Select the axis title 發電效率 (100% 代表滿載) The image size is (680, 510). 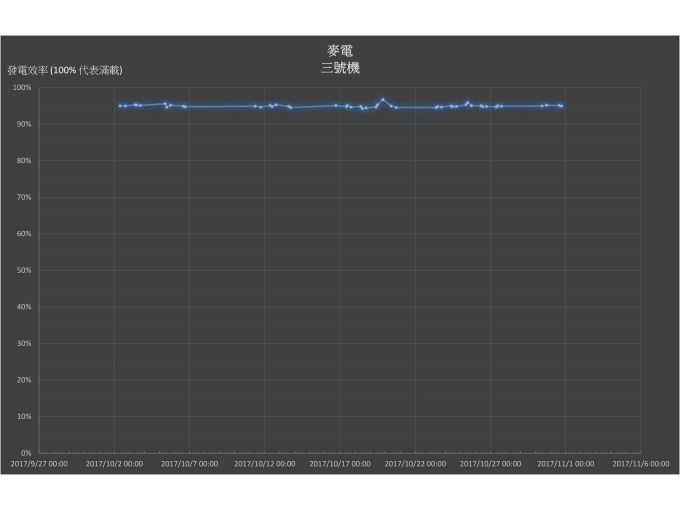(x=65, y=70)
